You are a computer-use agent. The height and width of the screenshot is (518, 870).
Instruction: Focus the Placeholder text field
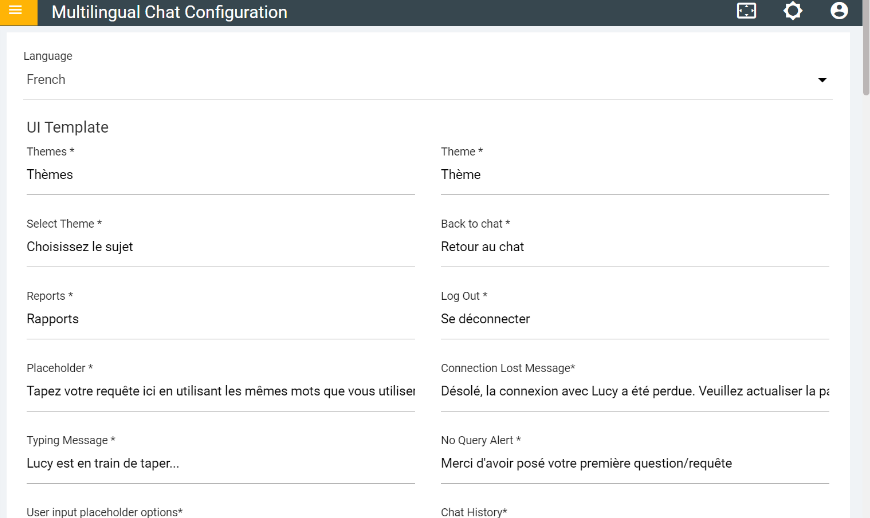coord(221,391)
